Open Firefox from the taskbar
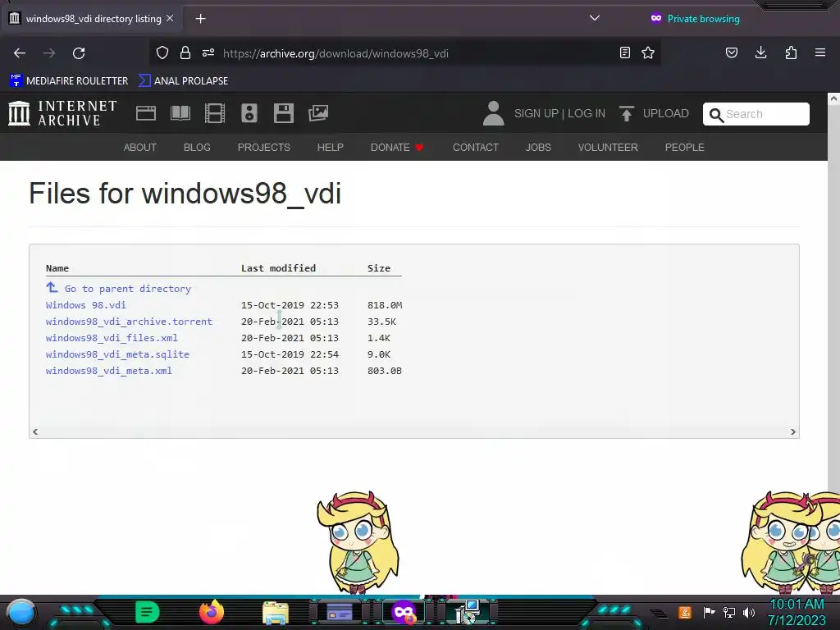 (x=212, y=612)
